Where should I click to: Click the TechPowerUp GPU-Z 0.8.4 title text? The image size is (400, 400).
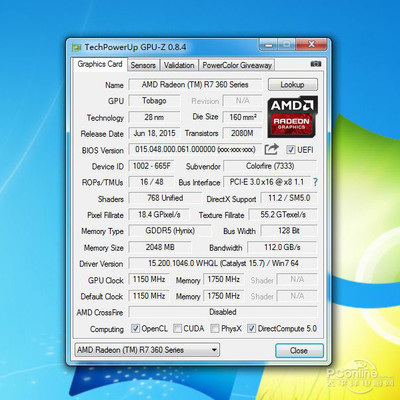[x=135, y=47]
